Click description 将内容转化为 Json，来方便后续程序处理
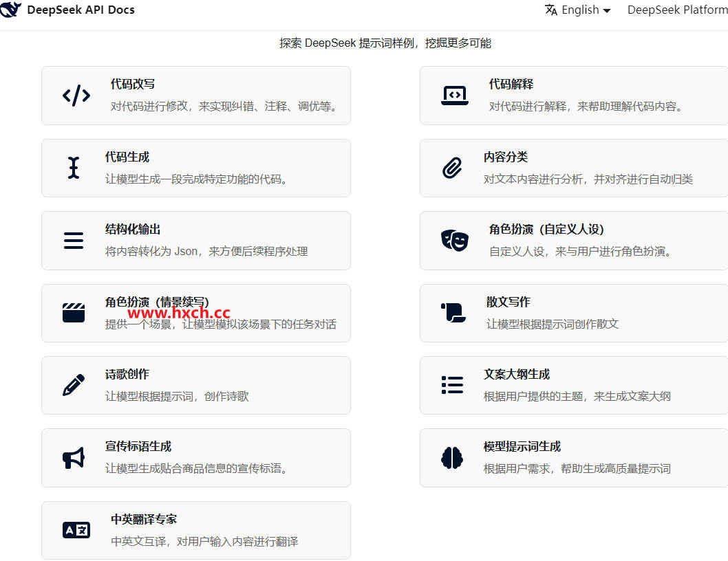This screenshot has height=561, width=728. click(x=206, y=252)
